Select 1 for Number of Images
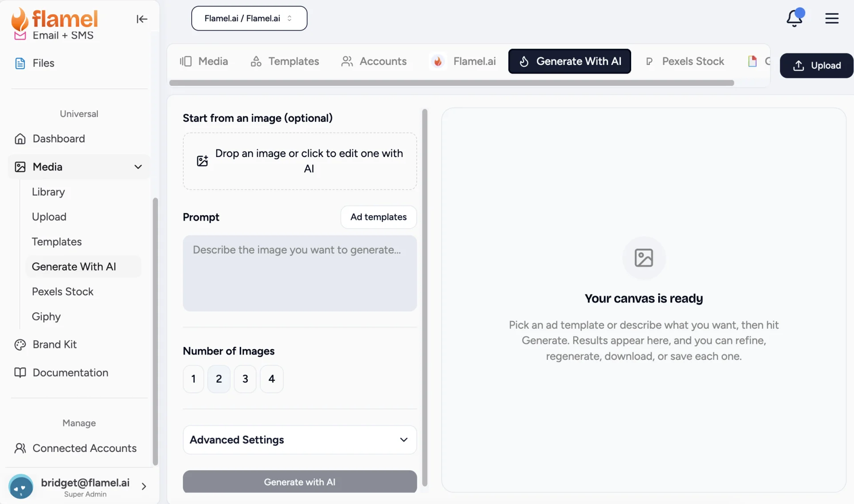This screenshot has height=504, width=854. point(193,379)
